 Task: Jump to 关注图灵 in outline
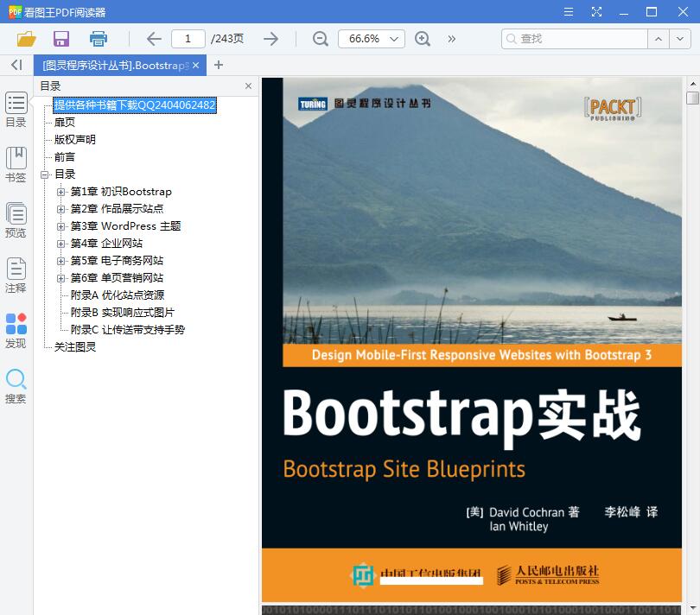coord(75,346)
